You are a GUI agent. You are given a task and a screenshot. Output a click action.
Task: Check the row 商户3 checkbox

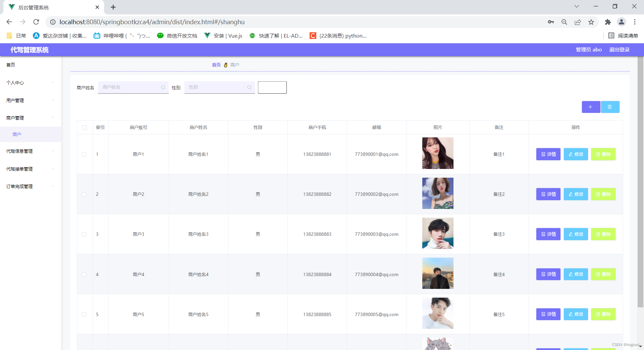pos(84,234)
